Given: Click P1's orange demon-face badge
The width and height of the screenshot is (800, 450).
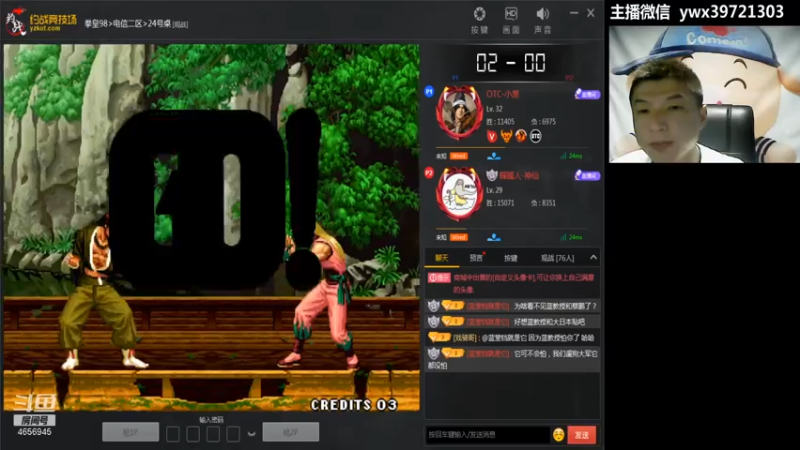Looking at the screenshot, I should coord(506,136).
